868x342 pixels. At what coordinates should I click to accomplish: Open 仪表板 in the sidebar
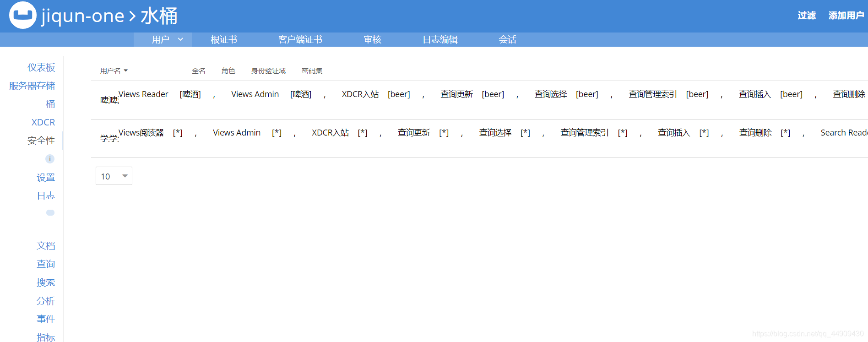tap(41, 67)
